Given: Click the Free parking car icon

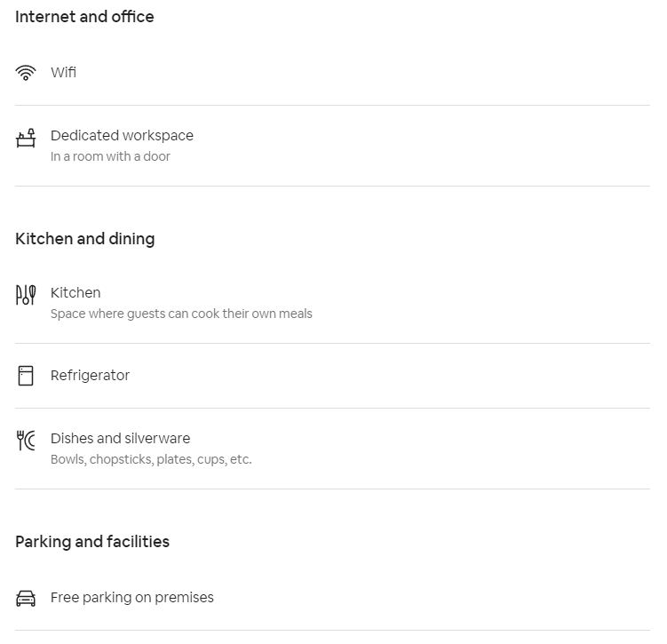Looking at the screenshot, I should [26, 598].
